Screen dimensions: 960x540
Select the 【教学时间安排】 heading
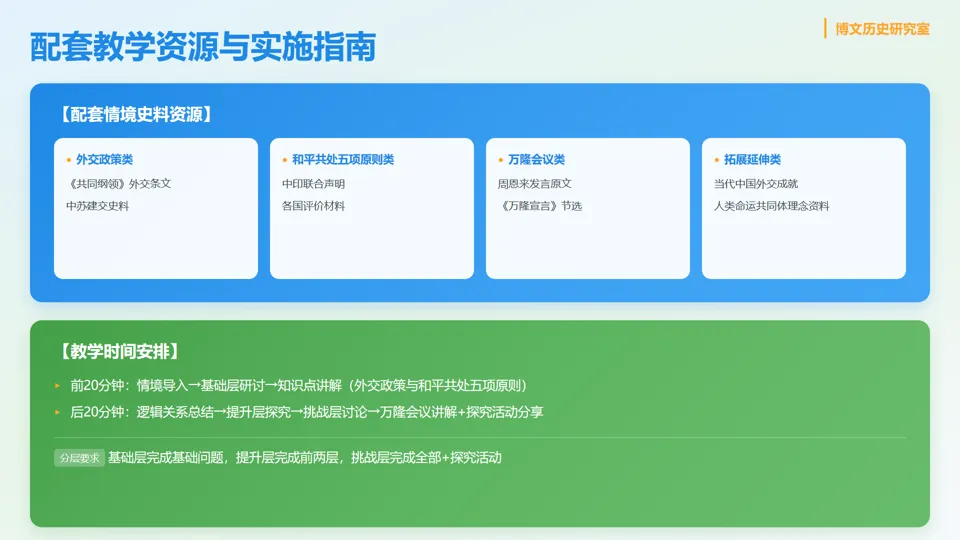tap(119, 351)
